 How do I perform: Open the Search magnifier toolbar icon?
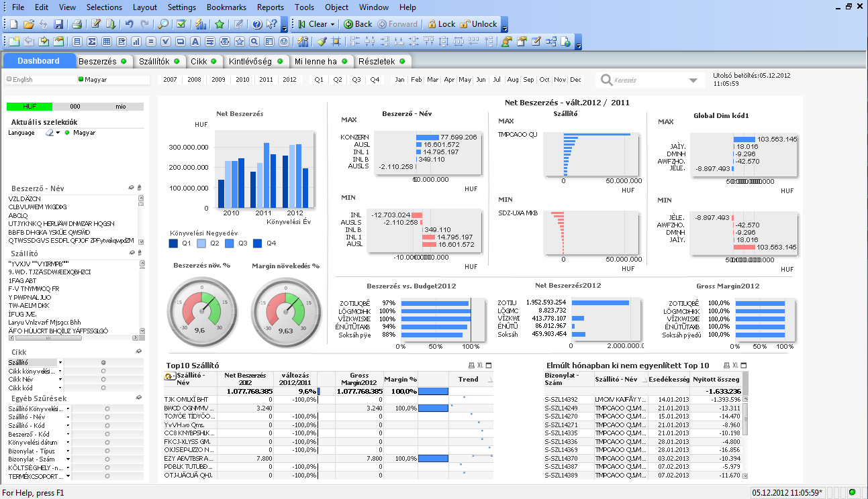point(163,24)
